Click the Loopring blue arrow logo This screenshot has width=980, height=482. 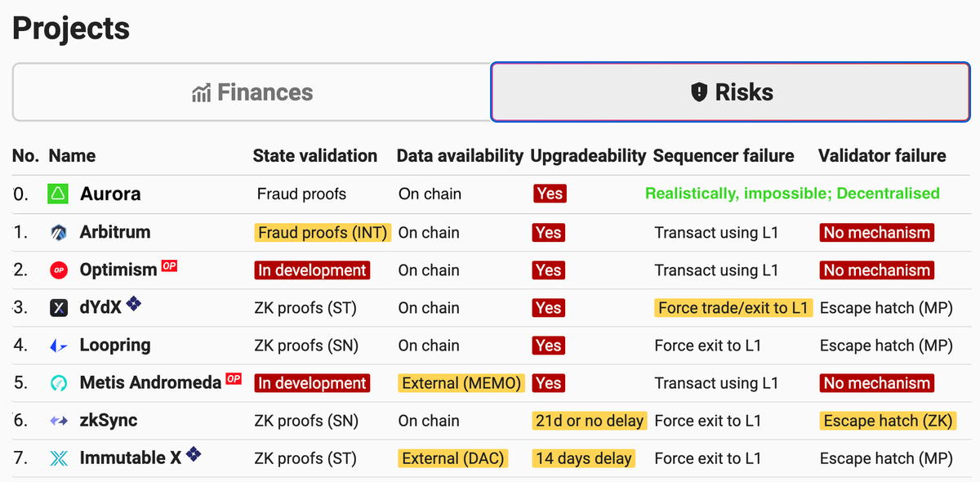coord(59,346)
